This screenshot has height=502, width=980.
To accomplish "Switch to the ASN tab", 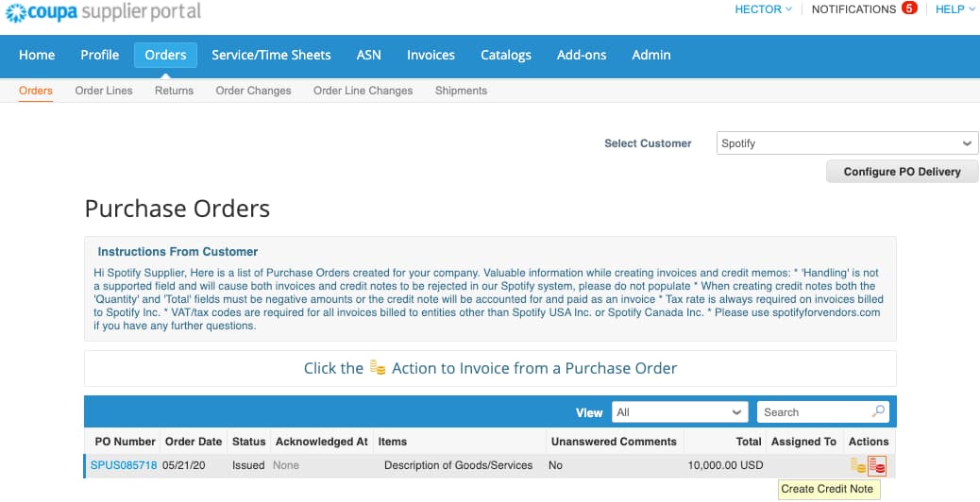I will tap(369, 55).
